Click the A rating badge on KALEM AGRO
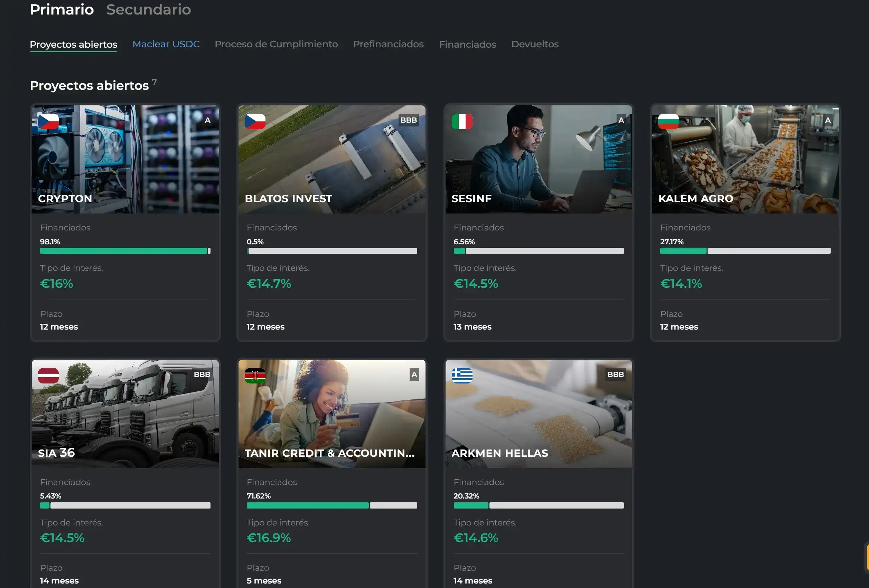The width and height of the screenshot is (869, 588). (x=828, y=120)
